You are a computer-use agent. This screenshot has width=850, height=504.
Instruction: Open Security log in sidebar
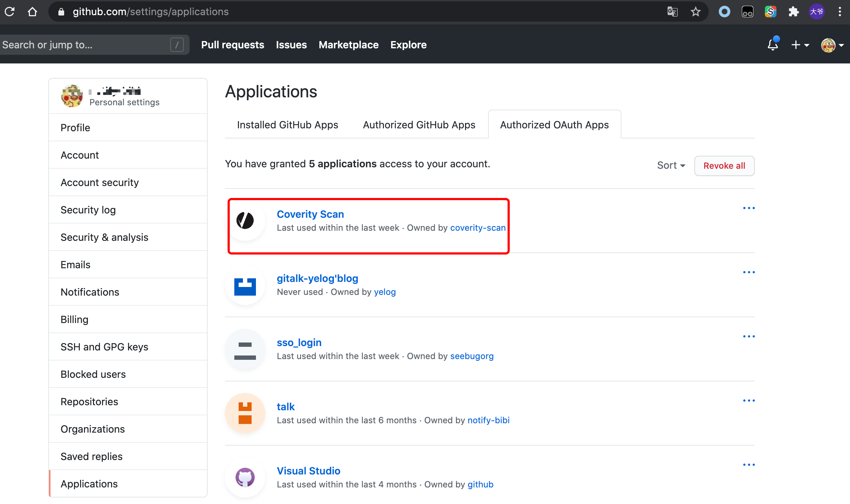(128, 210)
